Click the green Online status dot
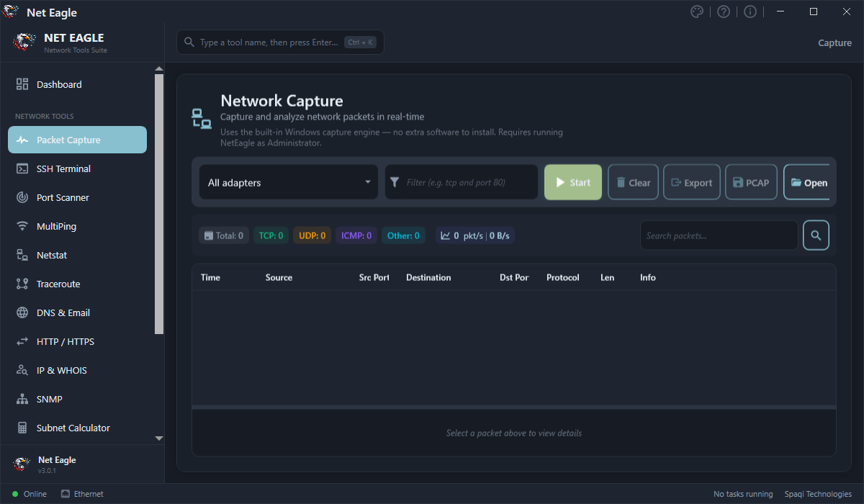The image size is (864, 504). coord(15,494)
